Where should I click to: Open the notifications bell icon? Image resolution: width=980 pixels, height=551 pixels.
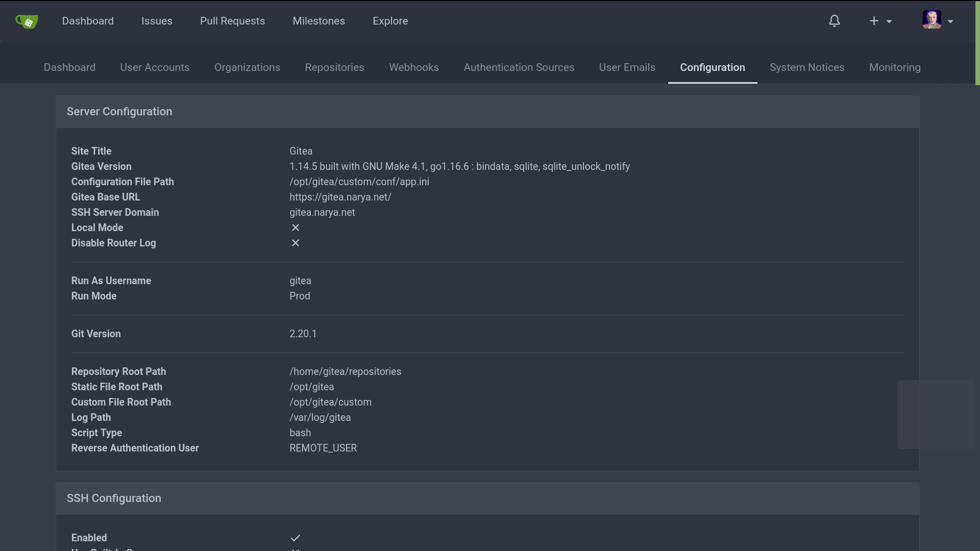click(x=834, y=21)
